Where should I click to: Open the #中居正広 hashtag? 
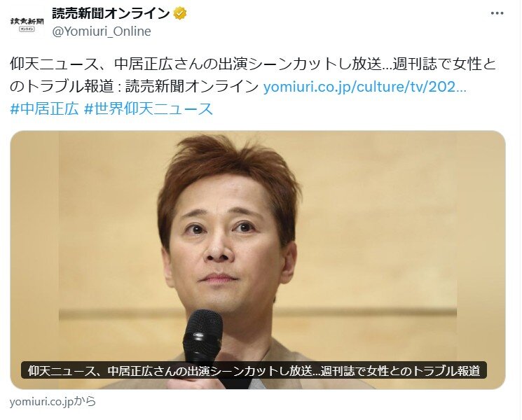(x=44, y=108)
